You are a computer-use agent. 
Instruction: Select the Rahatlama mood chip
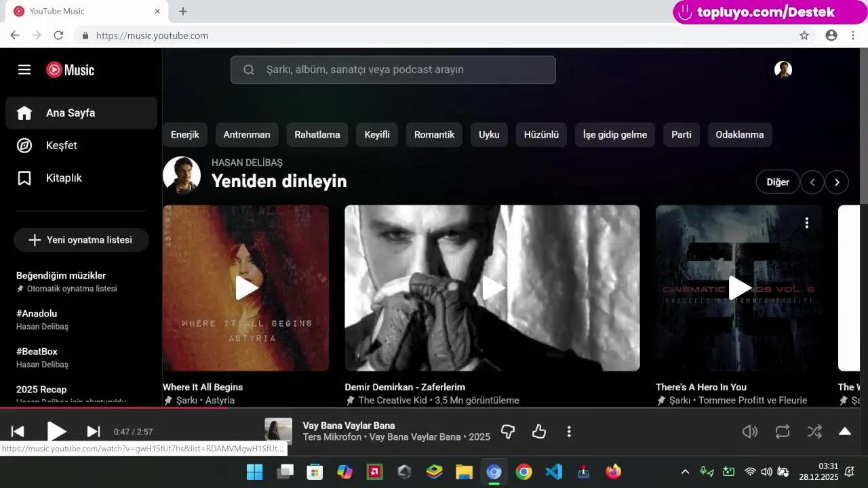pos(317,135)
